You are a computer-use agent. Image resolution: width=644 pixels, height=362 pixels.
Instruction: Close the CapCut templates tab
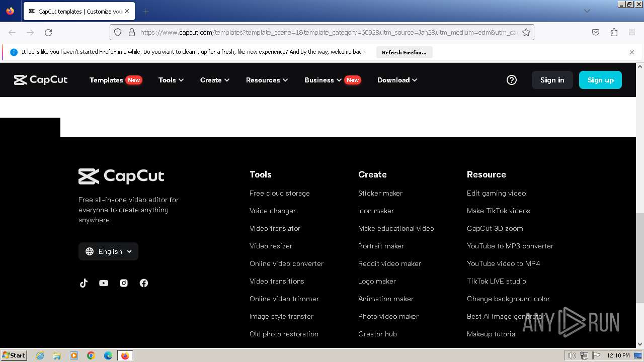(127, 11)
